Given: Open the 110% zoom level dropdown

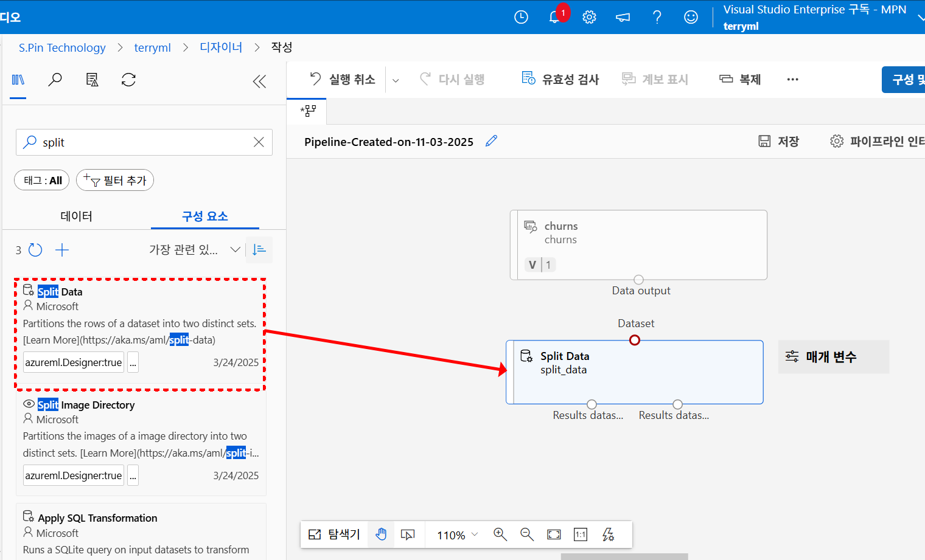Looking at the screenshot, I should pyautogui.click(x=455, y=534).
